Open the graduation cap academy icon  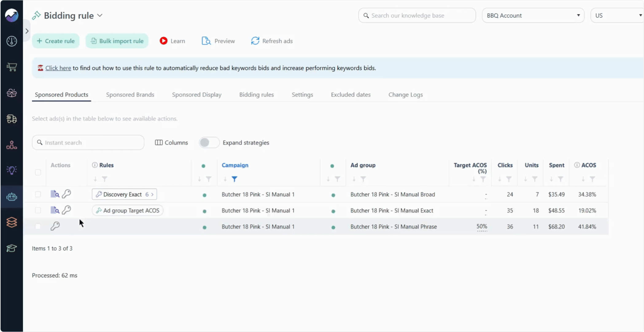coord(12,248)
